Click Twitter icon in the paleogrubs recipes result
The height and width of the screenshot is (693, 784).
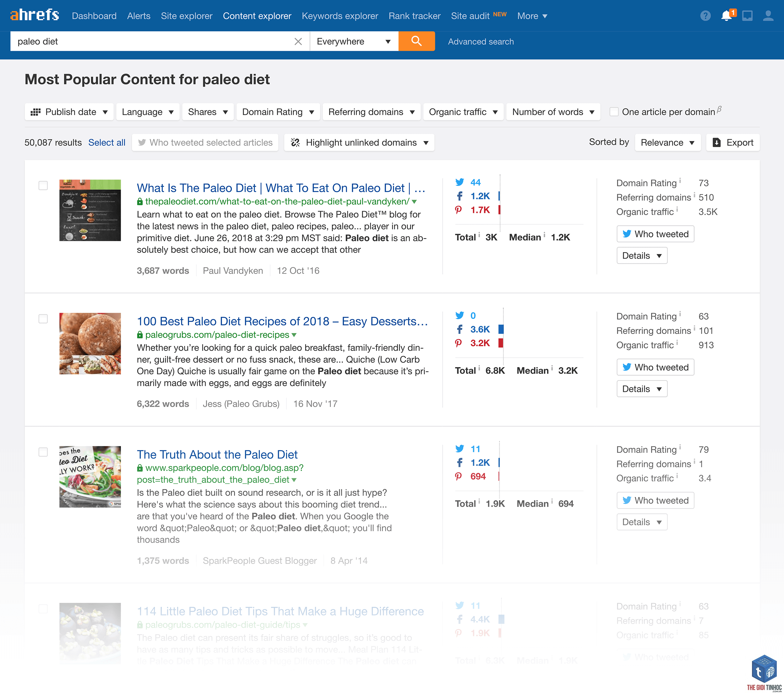tap(459, 315)
